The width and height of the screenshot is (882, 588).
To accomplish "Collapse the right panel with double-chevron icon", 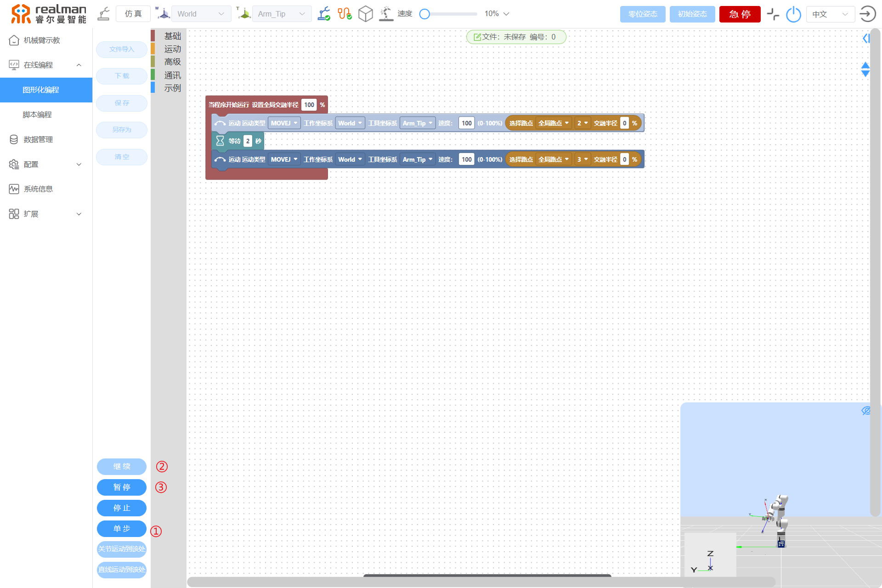I will (866, 39).
